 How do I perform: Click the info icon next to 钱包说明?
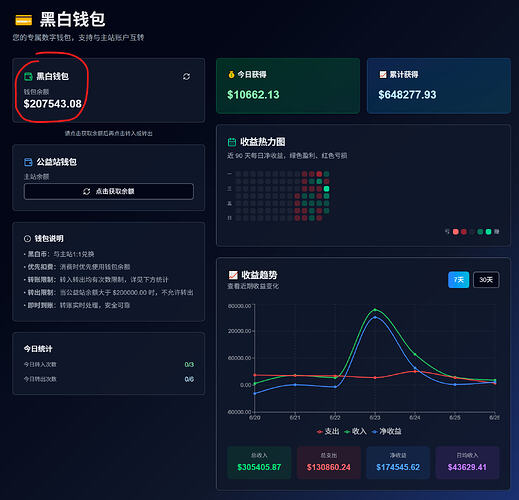(27, 239)
